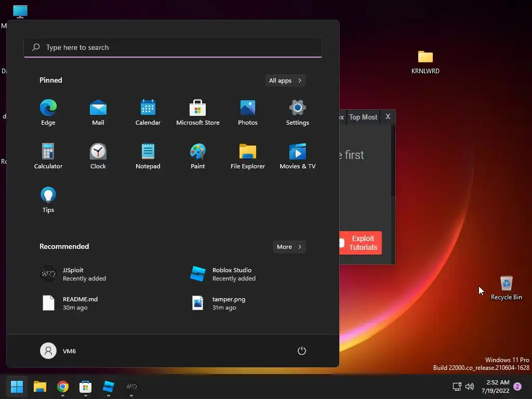Open the Calculator app
The height and width of the screenshot is (399, 532).
[x=48, y=156]
